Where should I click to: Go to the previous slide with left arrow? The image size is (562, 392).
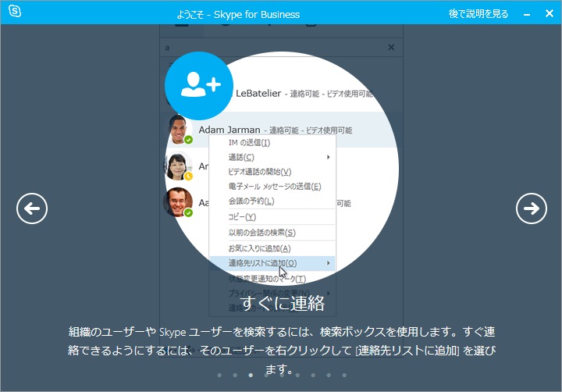32,208
